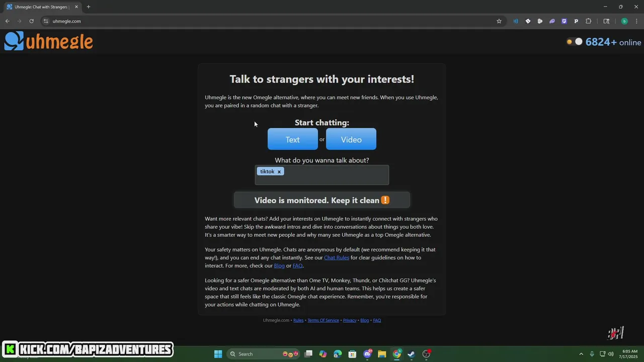Open Discord from the taskbar
The width and height of the screenshot is (644, 362).
tap(367, 354)
